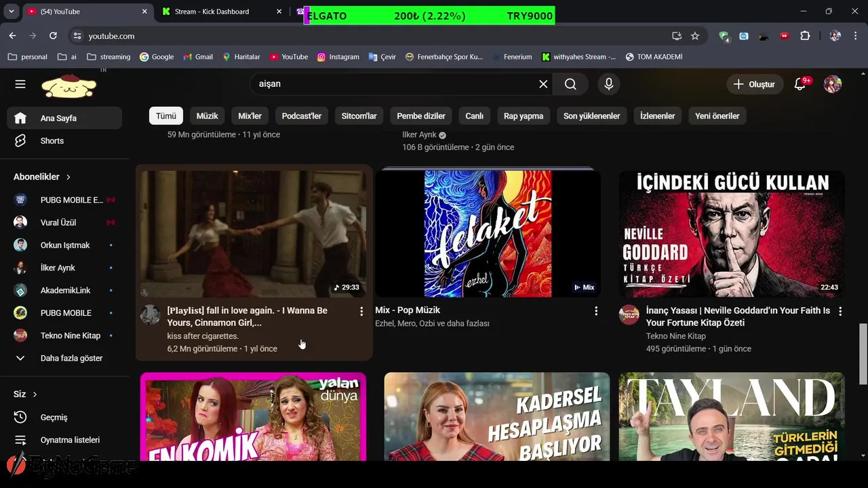
Task: Open the Chrome three-dot menu
Action: 855,36
